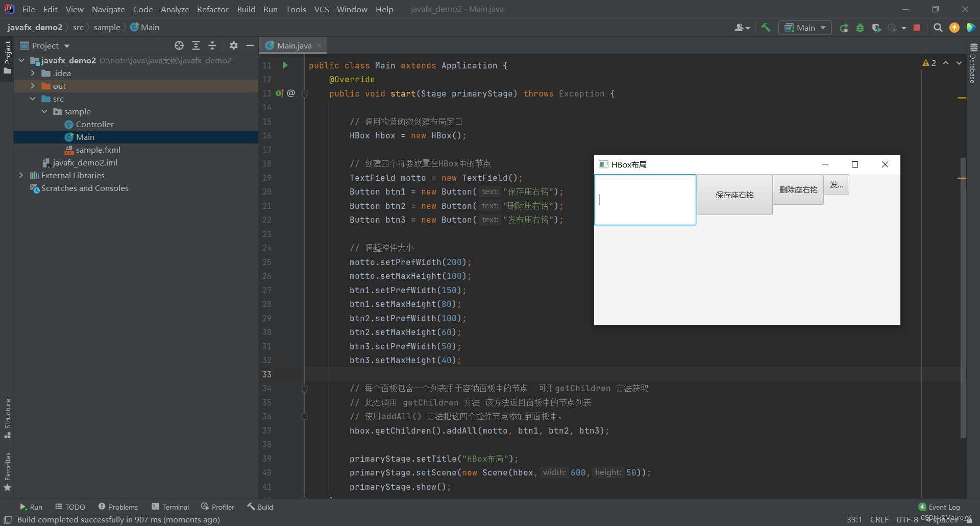Image resolution: width=980 pixels, height=526 pixels.
Task: Open the Build menu
Action: [246, 9]
